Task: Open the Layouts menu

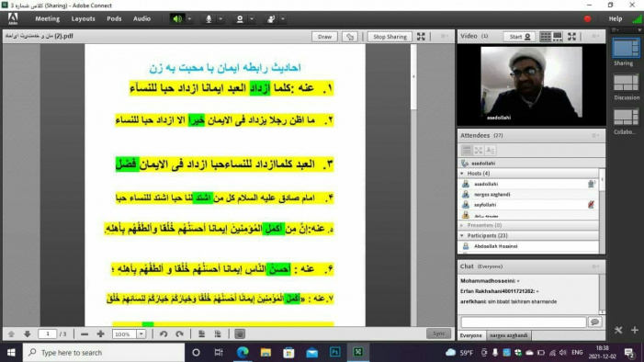Action: click(83, 19)
